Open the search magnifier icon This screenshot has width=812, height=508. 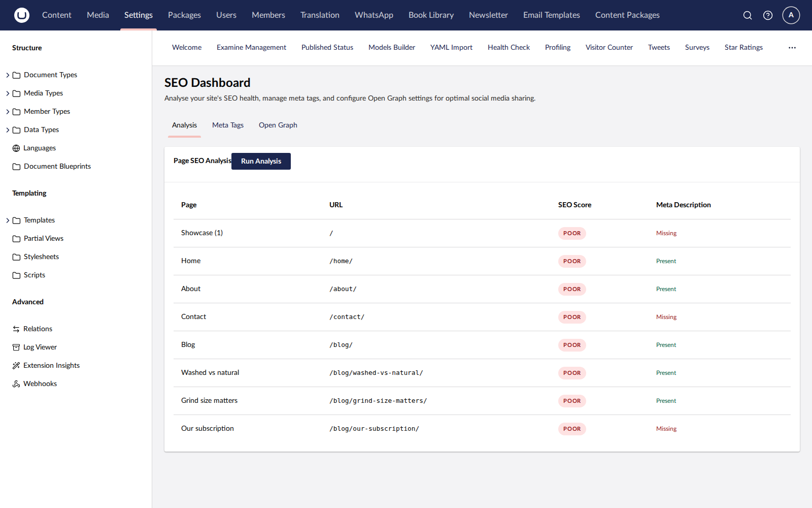(748, 15)
